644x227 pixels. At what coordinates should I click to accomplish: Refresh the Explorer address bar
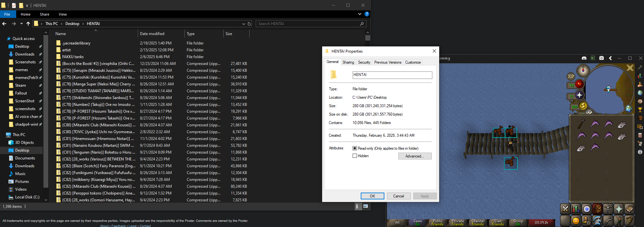click(x=249, y=24)
